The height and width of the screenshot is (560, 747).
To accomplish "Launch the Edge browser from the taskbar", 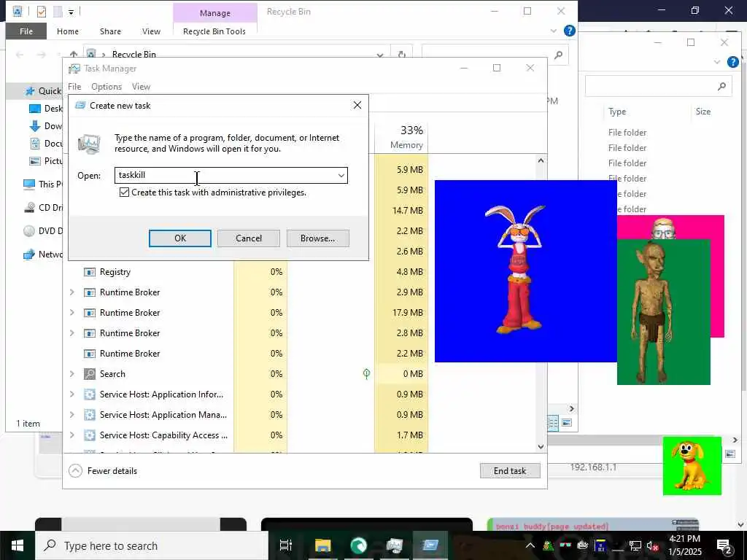I will tap(358, 545).
